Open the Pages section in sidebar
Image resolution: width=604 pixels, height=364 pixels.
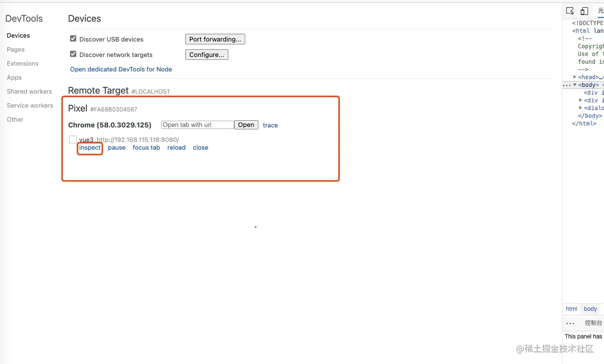pos(15,50)
